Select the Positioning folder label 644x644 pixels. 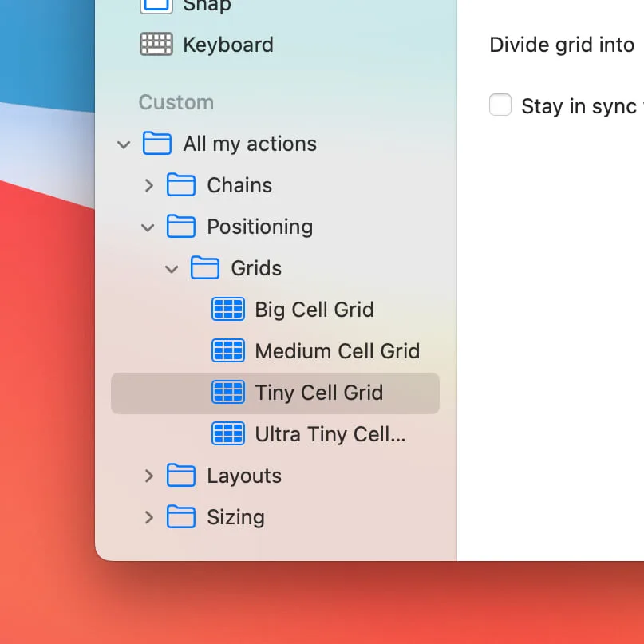(x=260, y=227)
